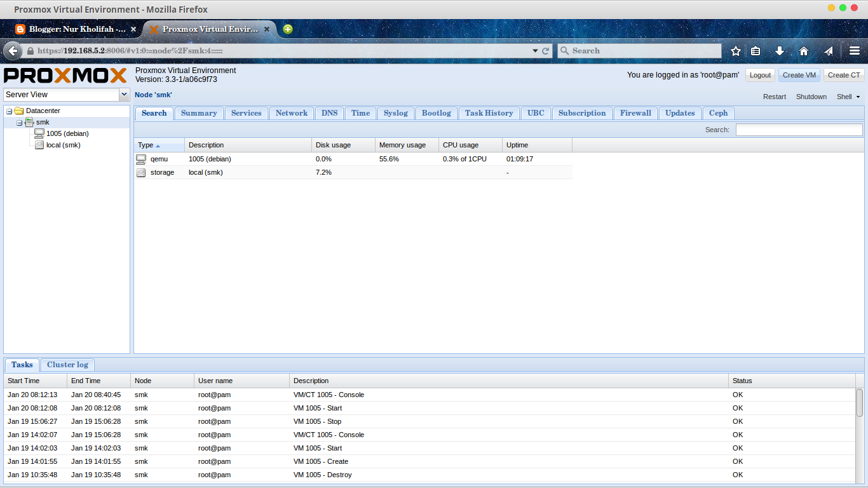868x488 pixels.
Task: Switch to the Services tab
Action: point(247,113)
